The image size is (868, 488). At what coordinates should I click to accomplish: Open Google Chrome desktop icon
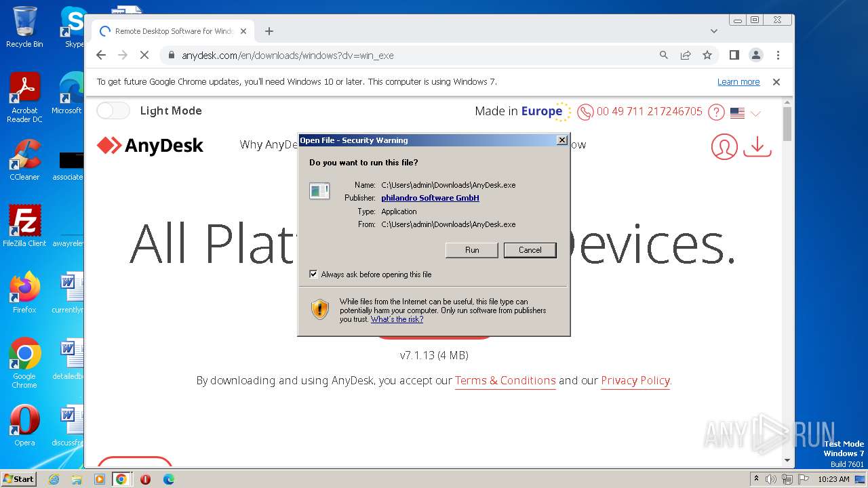24,363
